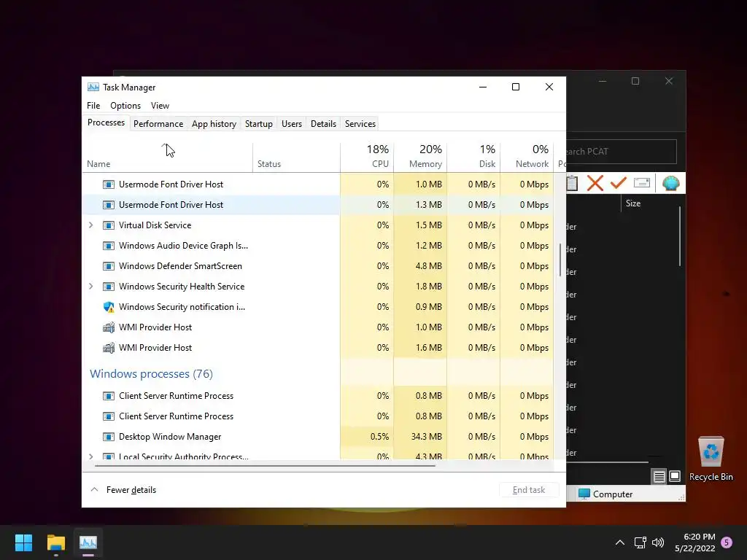Show hidden system tray icons
The image size is (747, 560).
620,542
